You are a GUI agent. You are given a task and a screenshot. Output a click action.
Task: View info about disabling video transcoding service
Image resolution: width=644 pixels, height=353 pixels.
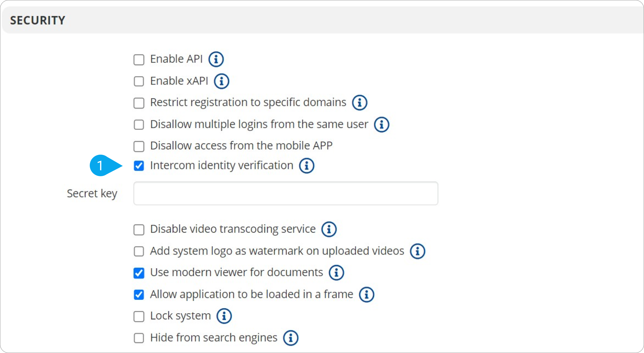329,229
